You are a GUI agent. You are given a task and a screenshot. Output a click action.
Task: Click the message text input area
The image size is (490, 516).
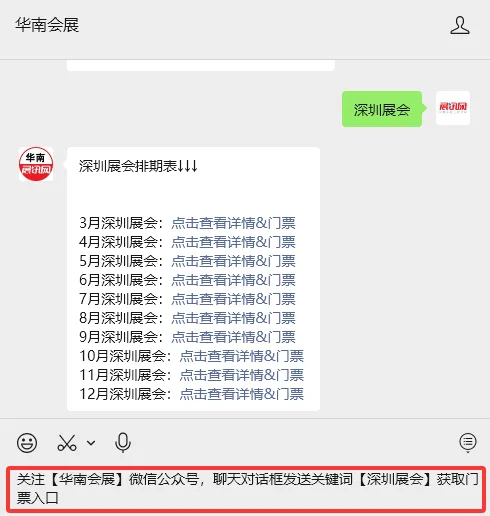[x=246, y=489]
